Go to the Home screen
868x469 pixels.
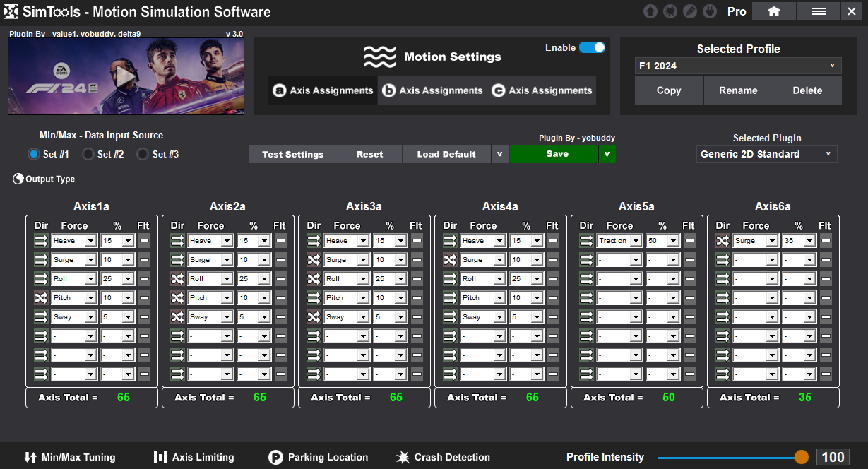point(774,11)
